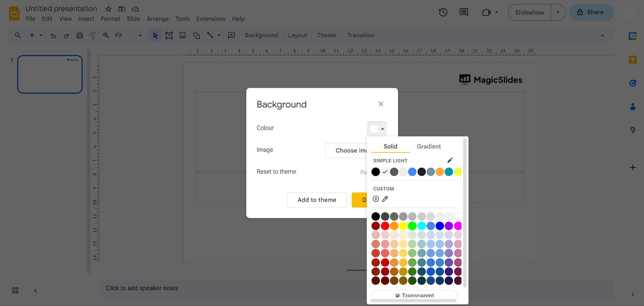Image resolution: width=644 pixels, height=306 pixels.
Task: Click the Share button
Action: coord(591,12)
